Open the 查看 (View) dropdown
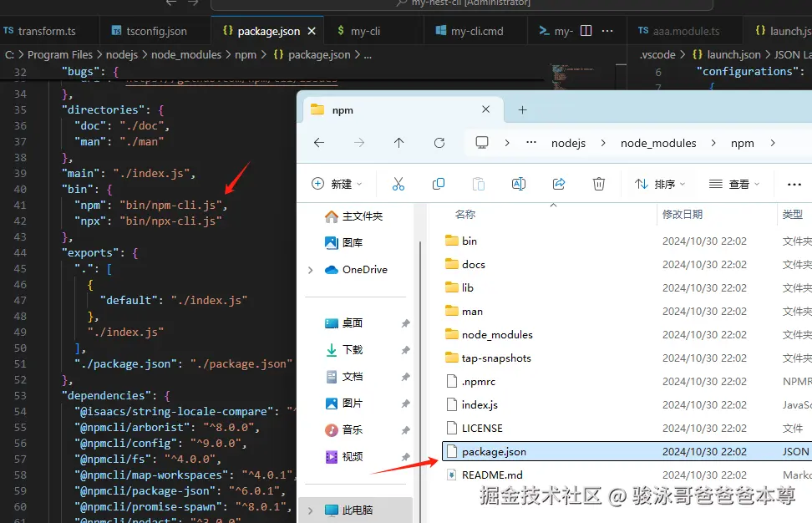Screen dimensions: 812x523 [x=734, y=184]
